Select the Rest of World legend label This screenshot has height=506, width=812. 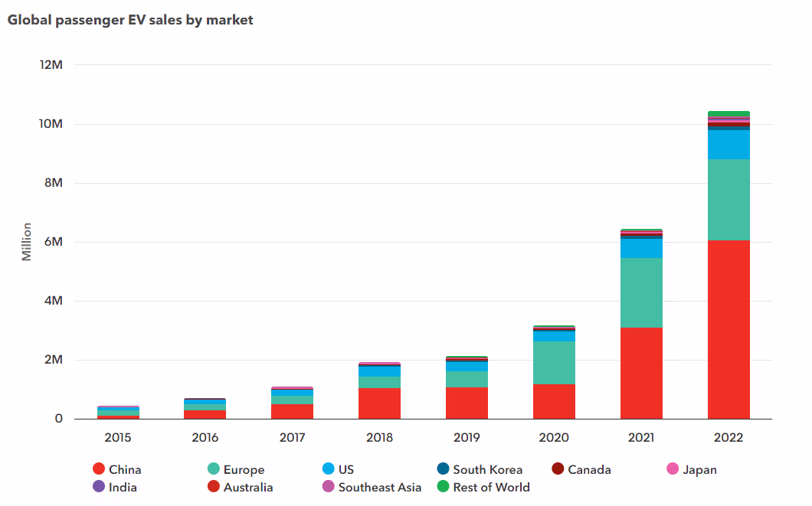tap(492, 487)
